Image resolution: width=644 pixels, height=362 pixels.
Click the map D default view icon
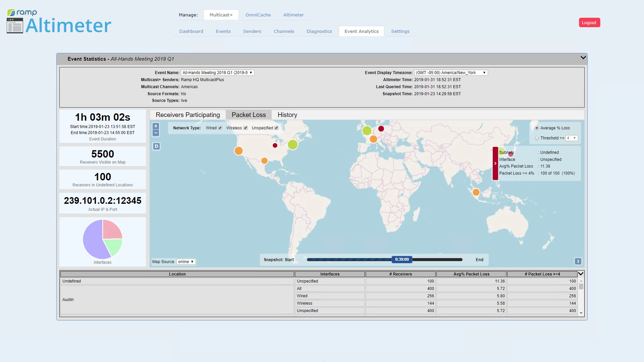click(x=156, y=146)
